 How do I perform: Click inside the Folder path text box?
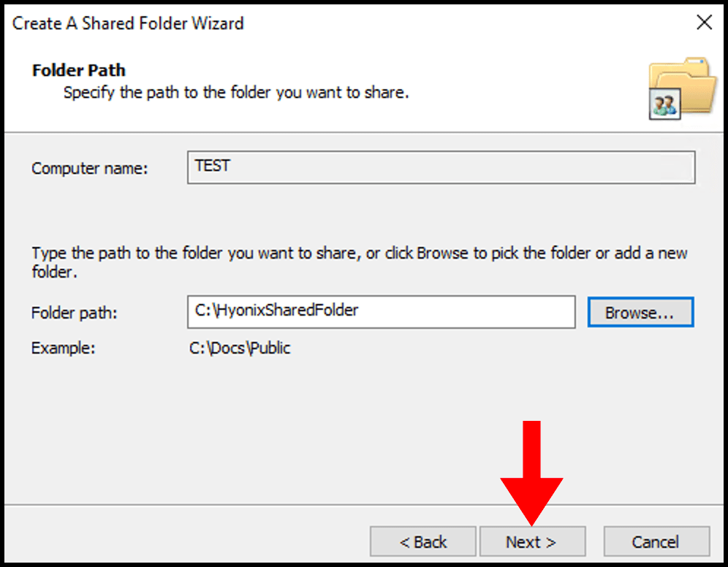coord(380,312)
